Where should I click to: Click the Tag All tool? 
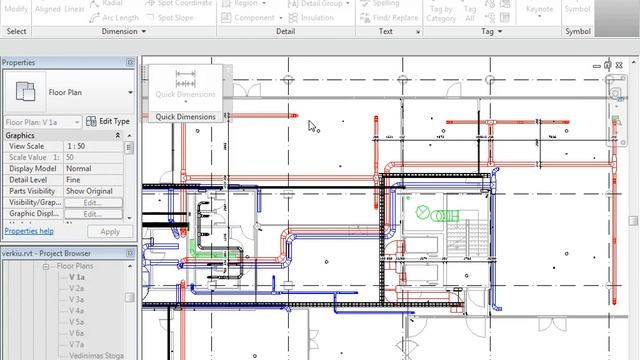[x=470, y=13]
